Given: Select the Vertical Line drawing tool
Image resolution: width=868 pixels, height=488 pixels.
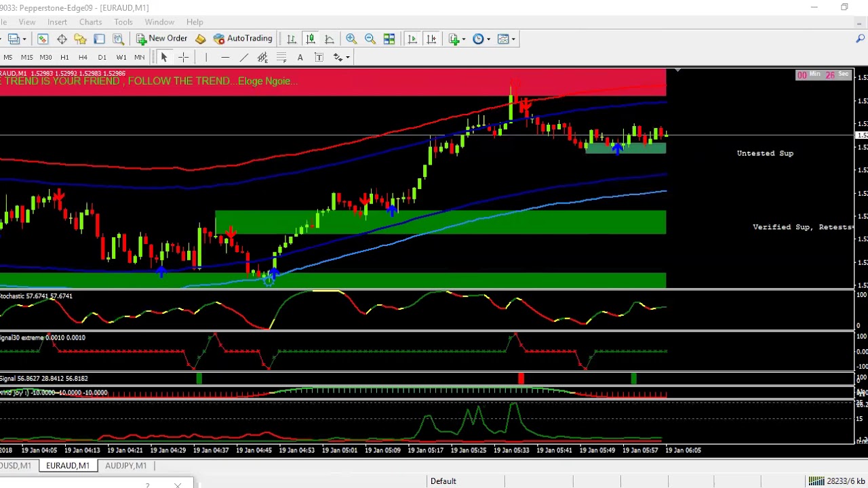Looking at the screenshot, I should click(x=206, y=58).
